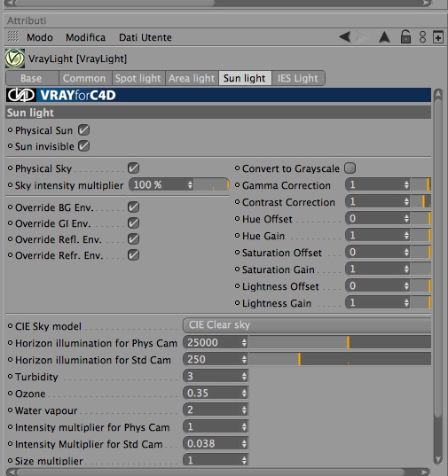Select the Sun light tab
448x476 pixels.
click(x=245, y=78)
